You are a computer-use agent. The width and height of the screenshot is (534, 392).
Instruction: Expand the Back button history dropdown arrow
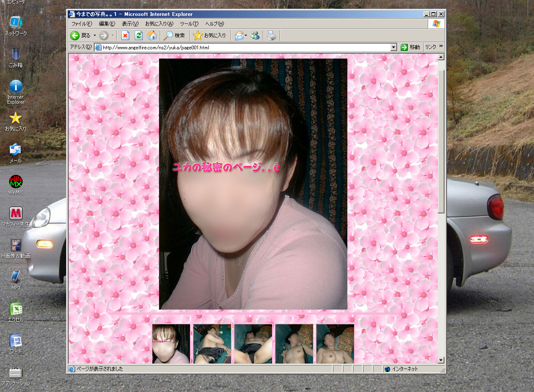click(95, 36)
